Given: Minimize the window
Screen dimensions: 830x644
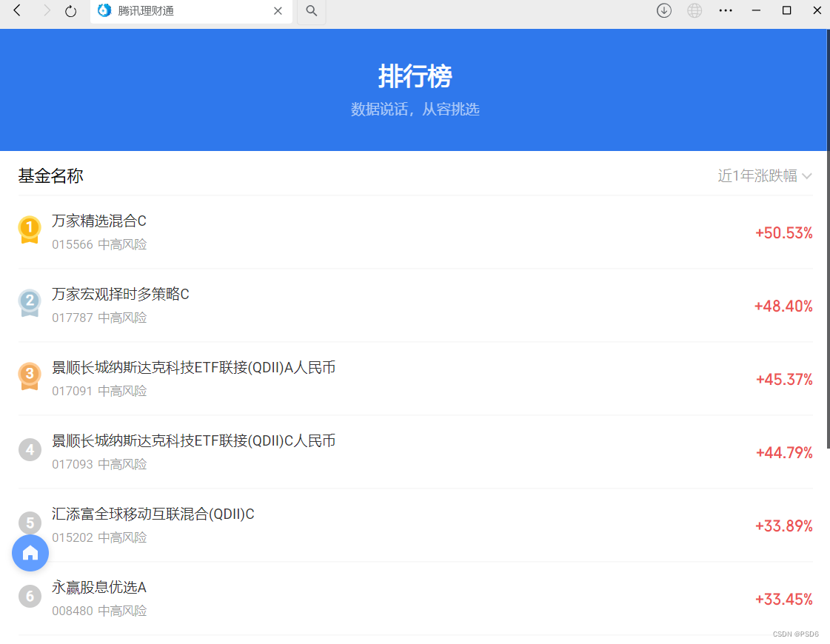Looking at the screenshot, I should (756, 10).
